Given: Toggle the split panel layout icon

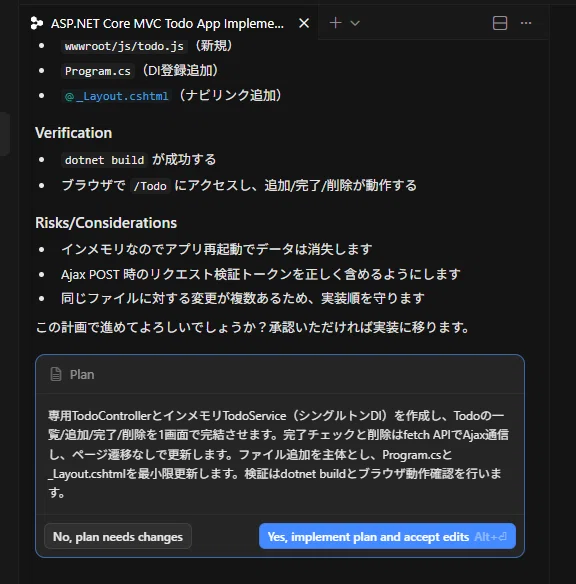Looking at the screenshot, I should [500, 23].
